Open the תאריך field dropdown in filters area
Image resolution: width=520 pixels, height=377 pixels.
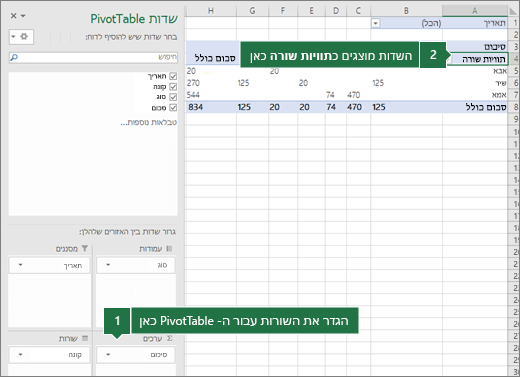pyautogui.click(x=21, y=265)
